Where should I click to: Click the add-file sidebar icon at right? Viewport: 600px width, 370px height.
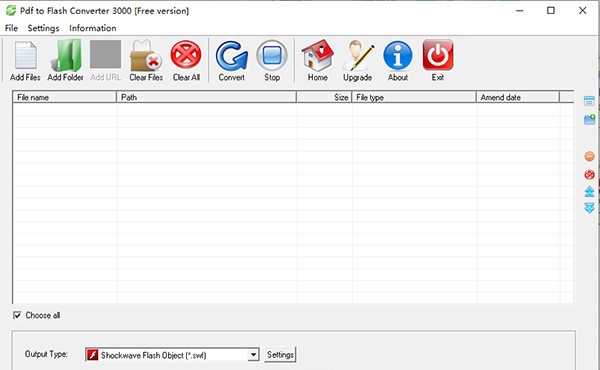point(589,101)
